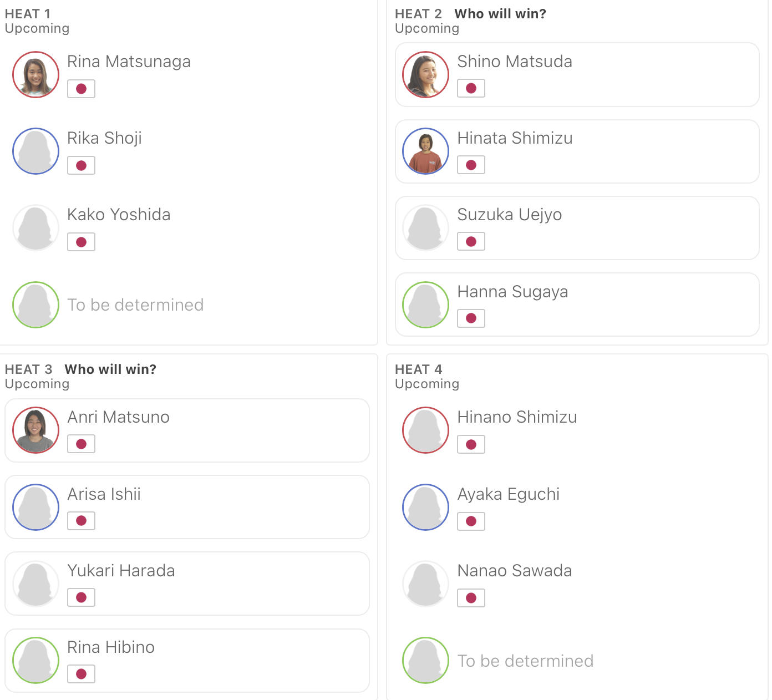This screenshot has width=772, height=700.
Task: Click Hinata Shimizu's profile picture
Action: [426, 151]
